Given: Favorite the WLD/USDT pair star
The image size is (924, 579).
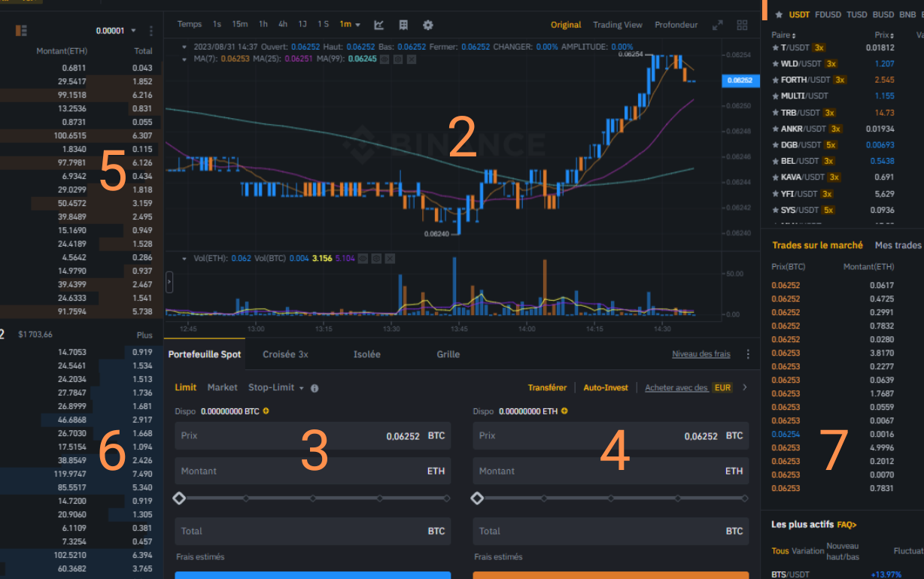Looking at the screenshot, I should click(x=776, y=64).
